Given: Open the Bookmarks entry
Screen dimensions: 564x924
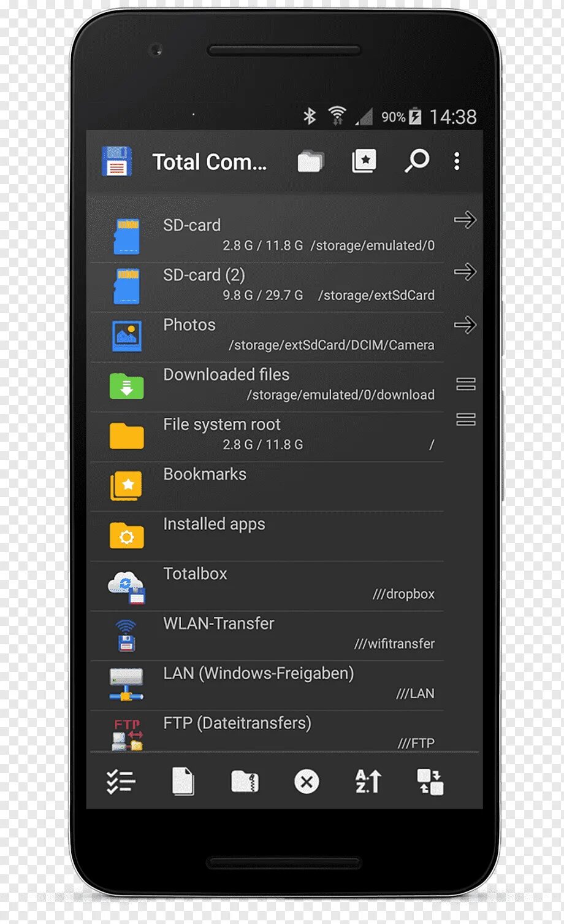Looking at the screenshot, I should tap(267, 486).
